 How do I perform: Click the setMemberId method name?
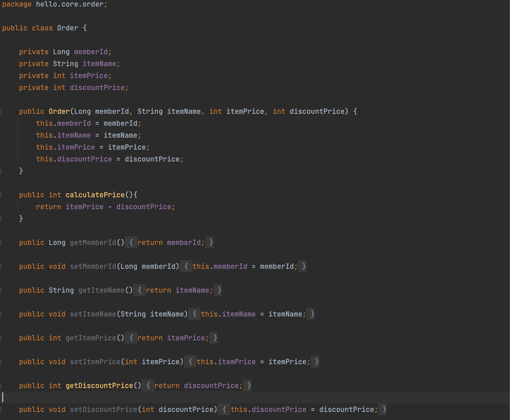coord(93,266)
